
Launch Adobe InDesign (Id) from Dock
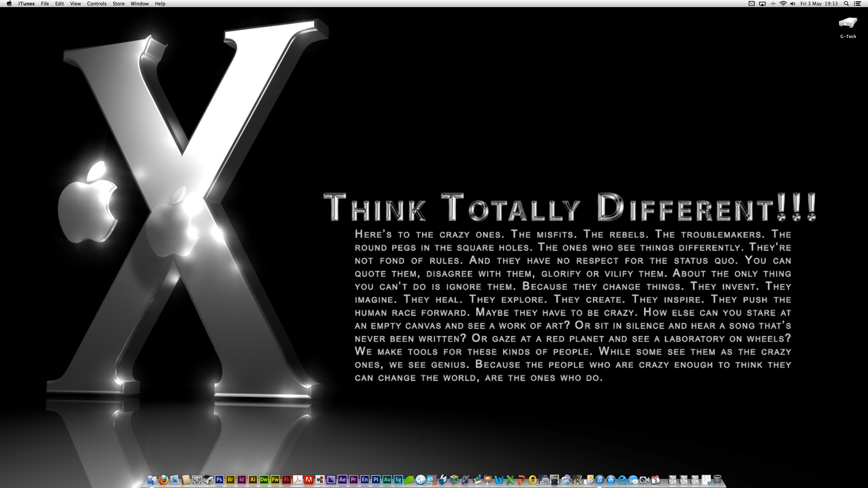(242, 480)
